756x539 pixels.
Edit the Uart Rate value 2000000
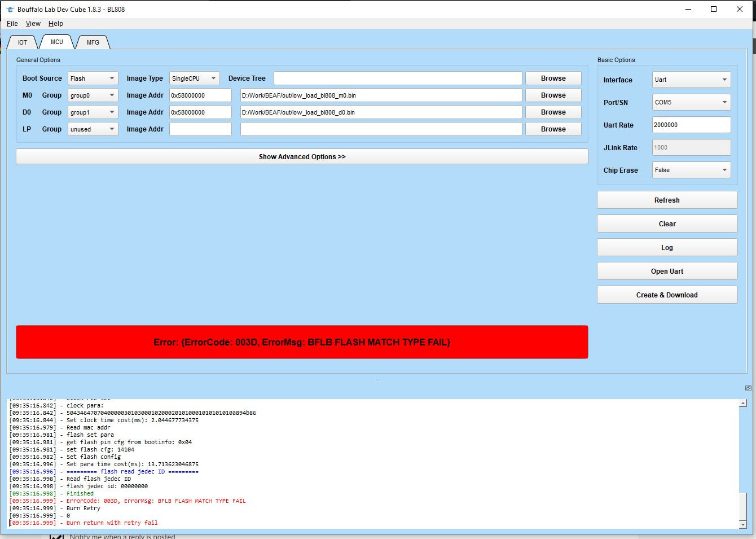coord(691,125)
